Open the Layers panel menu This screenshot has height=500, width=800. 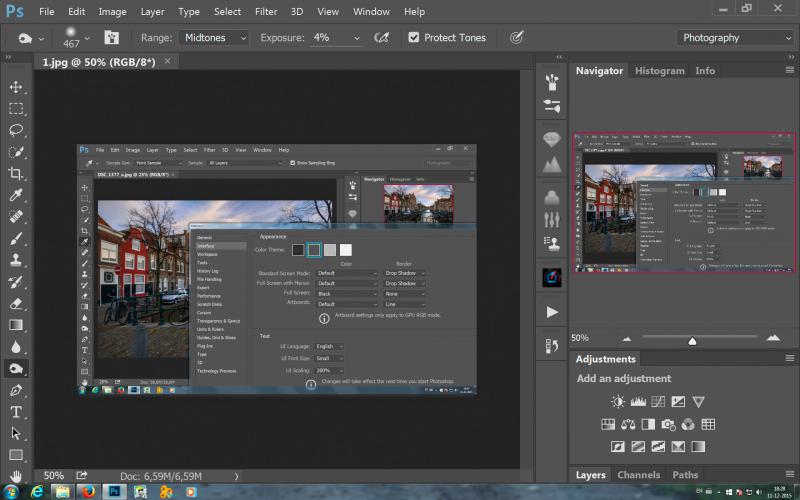[789, 474]
